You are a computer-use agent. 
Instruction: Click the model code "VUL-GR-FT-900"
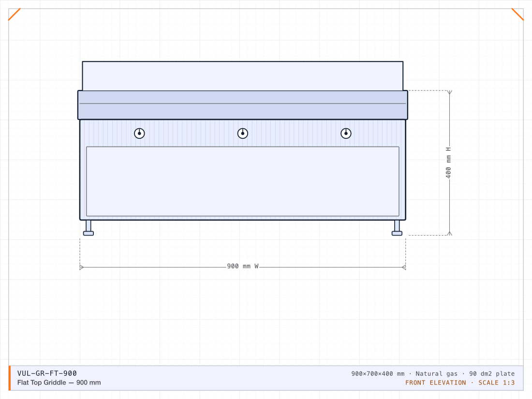coord(47,373)
